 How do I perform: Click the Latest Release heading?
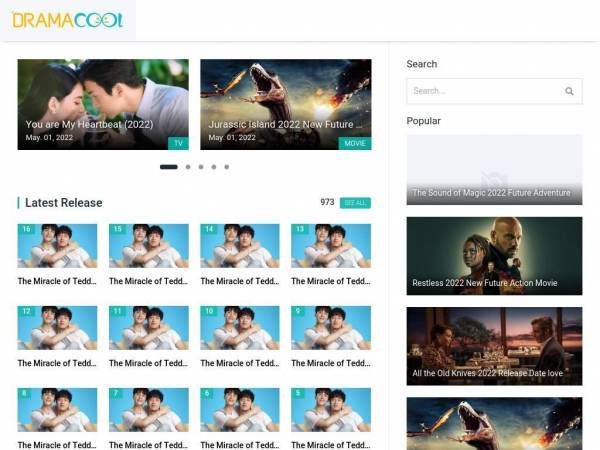pyautogui.click(x=64, y=203)
